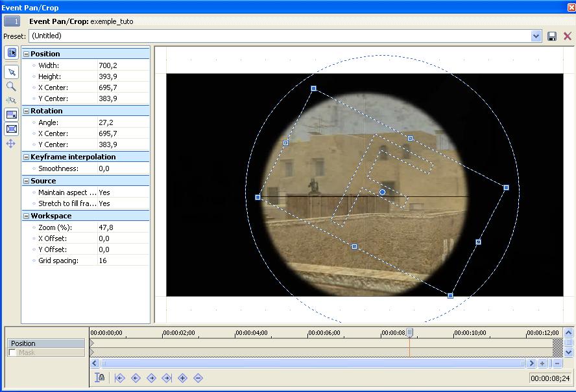Screen dimensions: 576x392
Task: Delete keyframe with minus diamond
Action: 198,378
